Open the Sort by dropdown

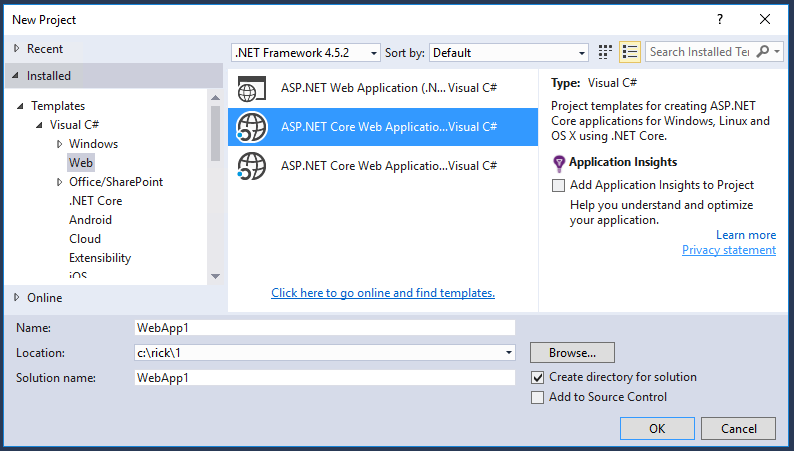coord(510,52)
